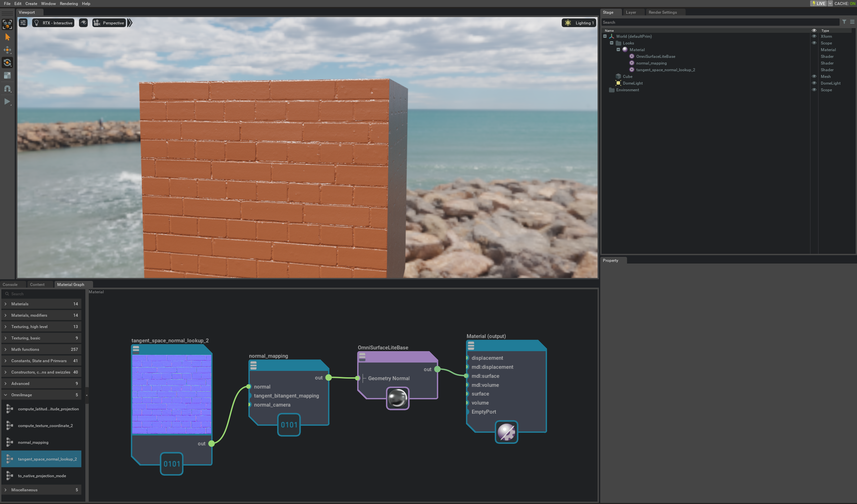Image resolution: width=857 pixels, height=504 pixels.
Task: Collapse the Looks folder in Stage
Action: pos(612,43)
